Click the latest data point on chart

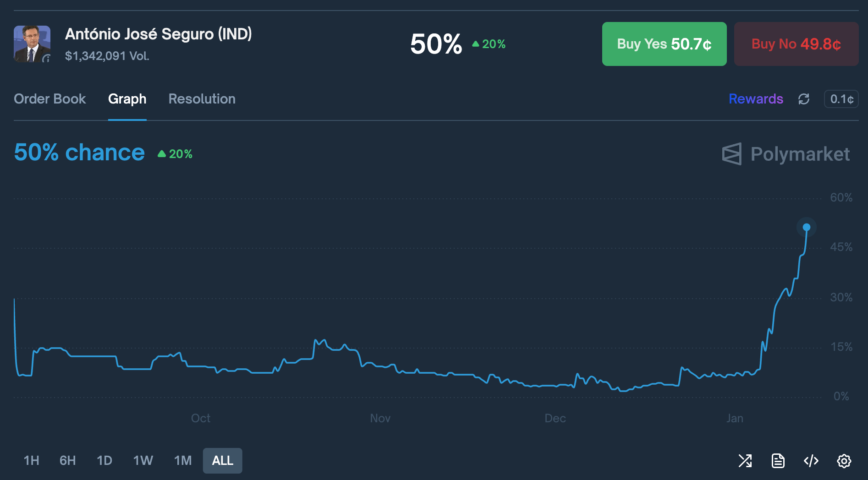[807, 227]
